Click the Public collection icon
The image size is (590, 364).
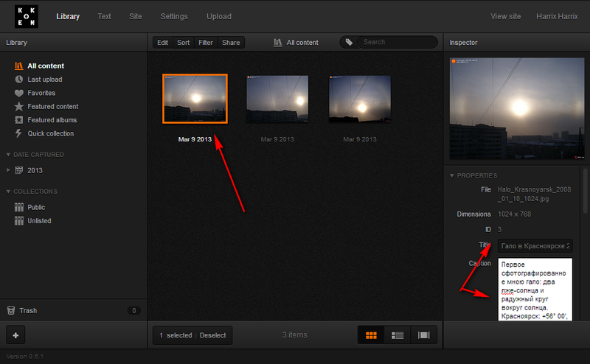click(19, 207)
